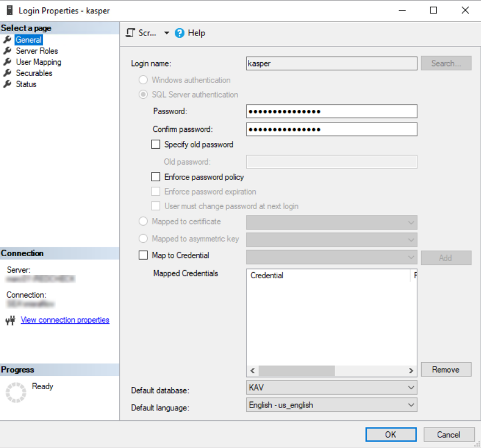Viewport: 481px width, 448px height.
Task: Click the Script toolbar icon
Action: point(130,33)
